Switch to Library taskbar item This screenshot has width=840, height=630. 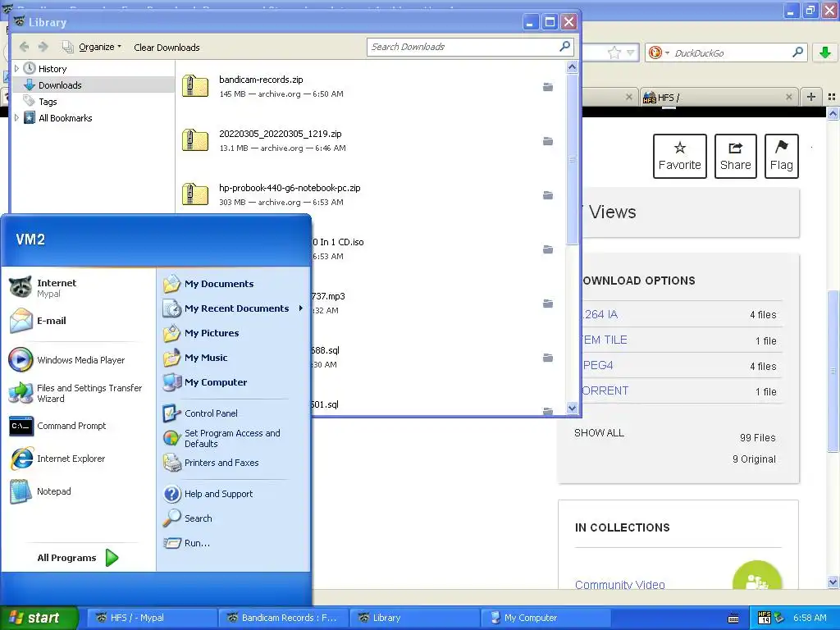tap(414, 618)
